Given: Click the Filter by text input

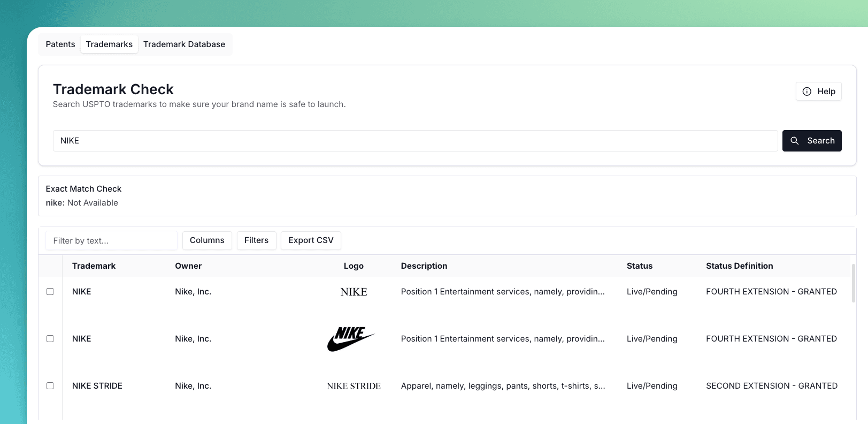Looking at the screenshot, I should tap(111, 241).
